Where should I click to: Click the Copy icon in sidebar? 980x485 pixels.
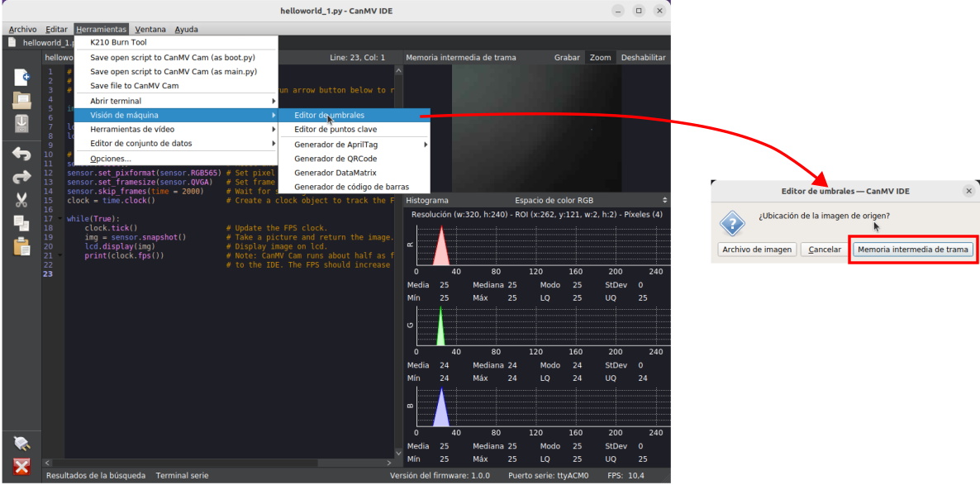[x=21, y=223]
